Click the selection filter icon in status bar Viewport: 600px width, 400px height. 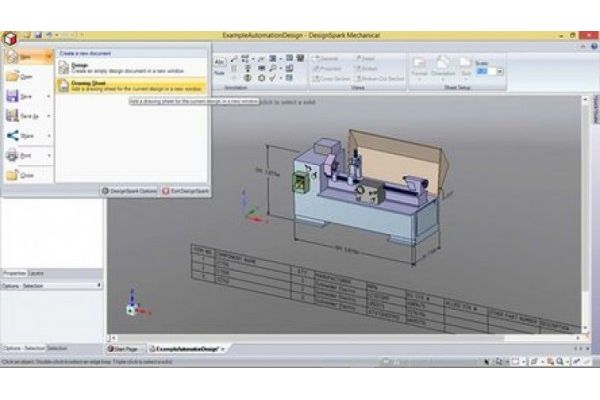[499, 361]
